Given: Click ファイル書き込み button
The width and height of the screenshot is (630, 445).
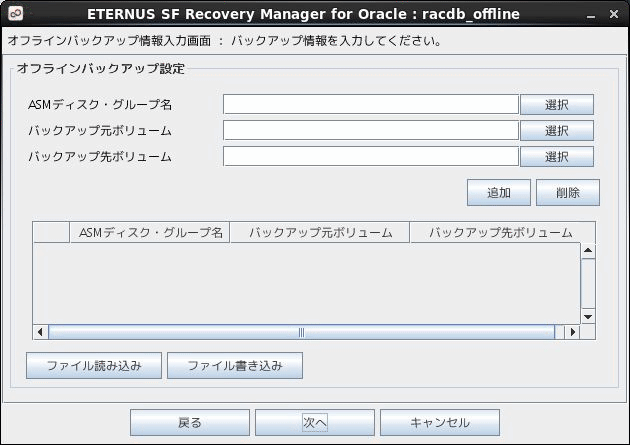Looking at the screenshot, I should pyautogui.click(x=235, y=365).
